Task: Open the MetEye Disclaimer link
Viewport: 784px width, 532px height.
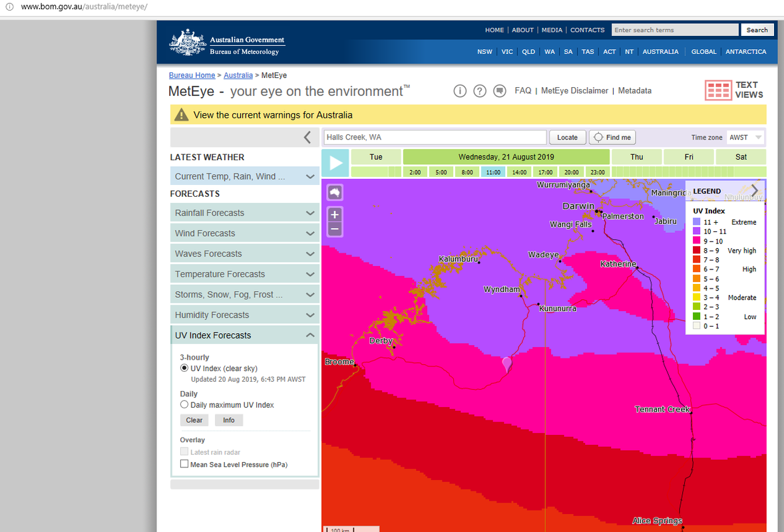Action: (574, 90)
